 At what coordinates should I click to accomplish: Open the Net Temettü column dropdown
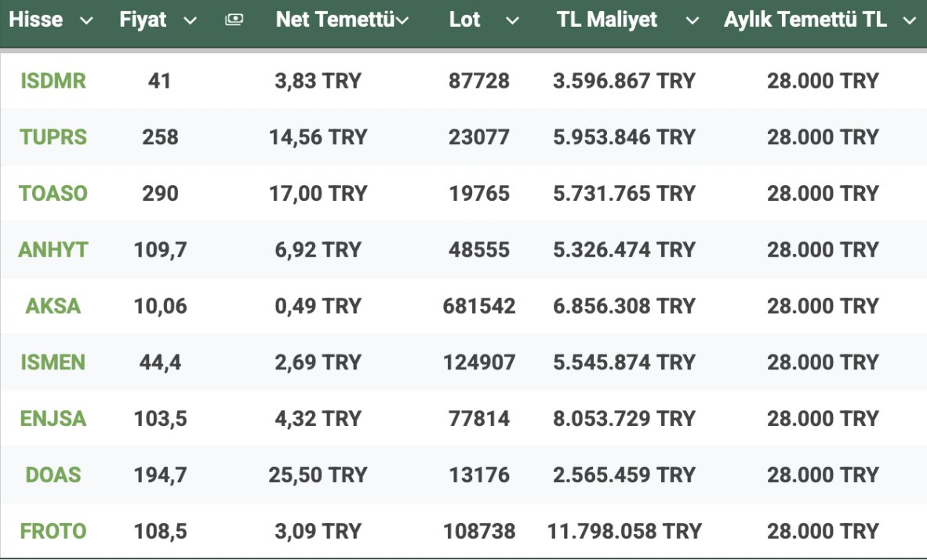pyautogui.click(x=402, y=20)
